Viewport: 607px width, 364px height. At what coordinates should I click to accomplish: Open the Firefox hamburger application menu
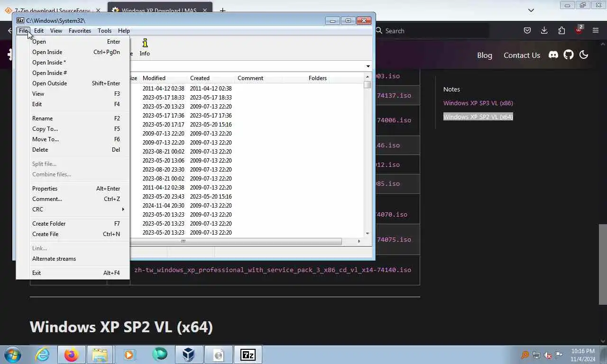click(596, 30)
